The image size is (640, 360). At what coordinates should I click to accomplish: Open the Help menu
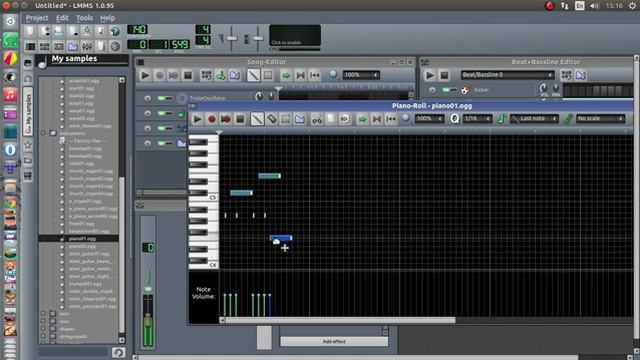pos(107,18)
